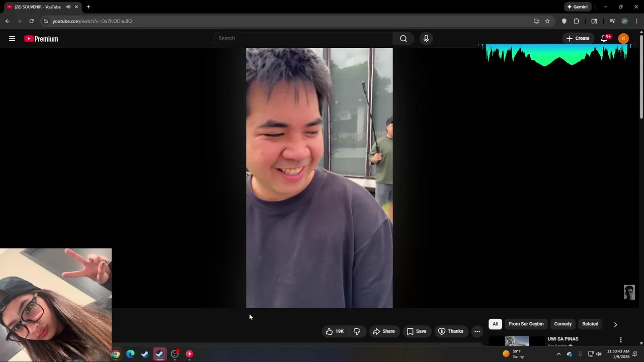Screen dimensions: 644x362
Task: Open the weather widget showing Sunny
Action: 514,354
